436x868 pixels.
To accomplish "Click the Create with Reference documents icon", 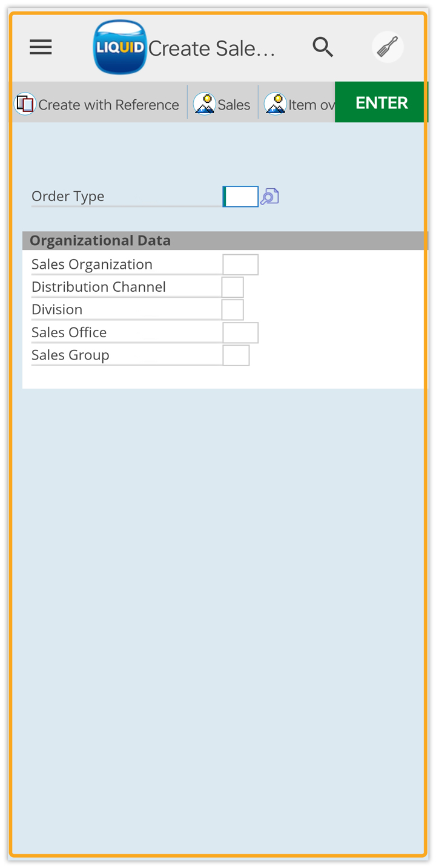I will tap(25, 104).
